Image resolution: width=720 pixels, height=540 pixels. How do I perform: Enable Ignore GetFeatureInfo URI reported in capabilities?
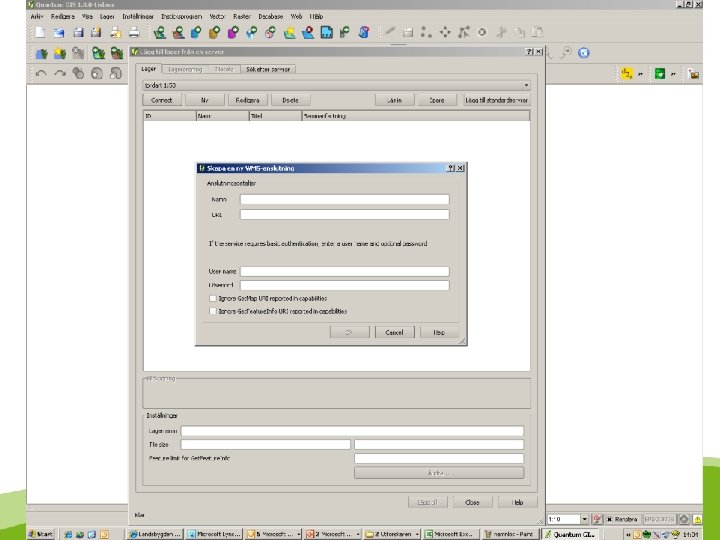coord(213,311)
